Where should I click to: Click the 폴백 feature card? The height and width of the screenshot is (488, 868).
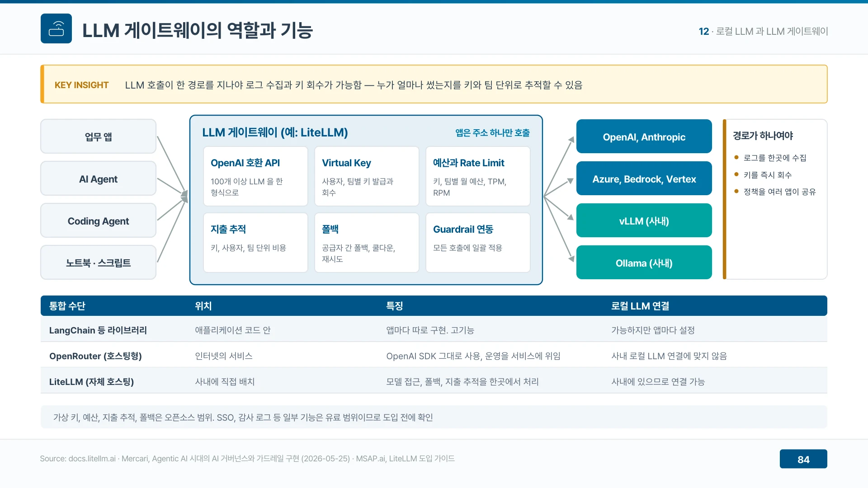(x=367, y=243)
